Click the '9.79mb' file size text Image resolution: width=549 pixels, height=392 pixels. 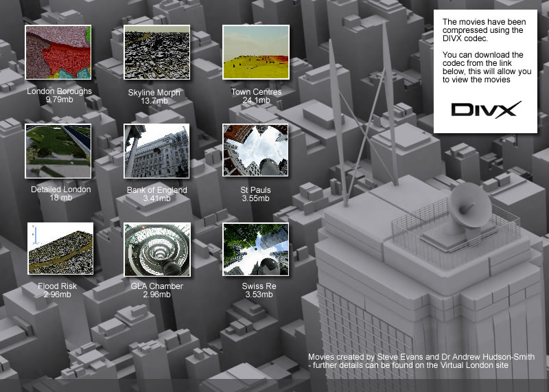click(59, 100)
